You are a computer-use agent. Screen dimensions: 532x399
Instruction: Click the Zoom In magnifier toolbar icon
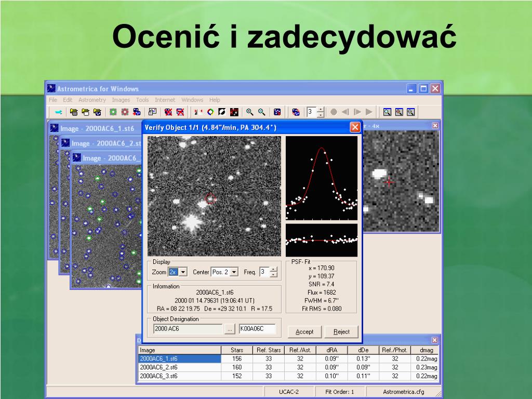pyautogui.click(x=250, y=112)
